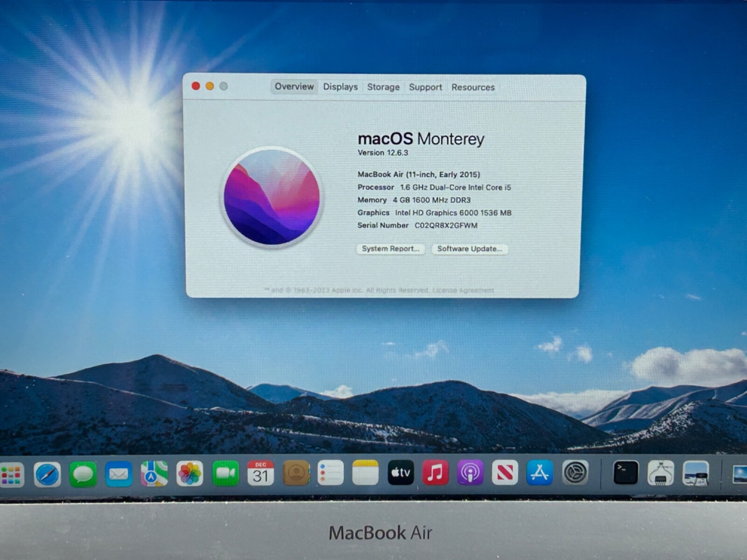Select the Overview tab

pos(294,86)
